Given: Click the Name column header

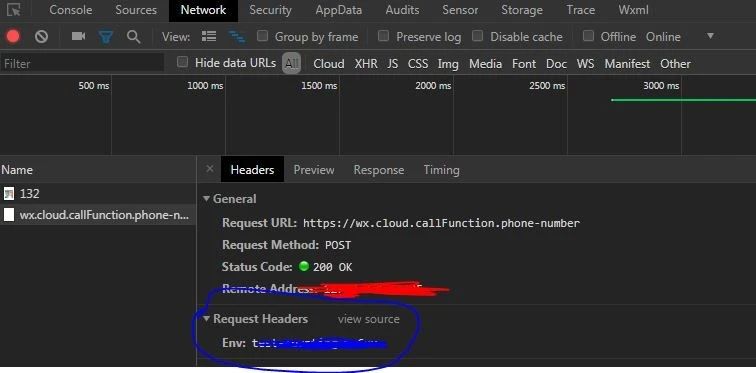Looking at the screenshot, I should click(98, 170).
